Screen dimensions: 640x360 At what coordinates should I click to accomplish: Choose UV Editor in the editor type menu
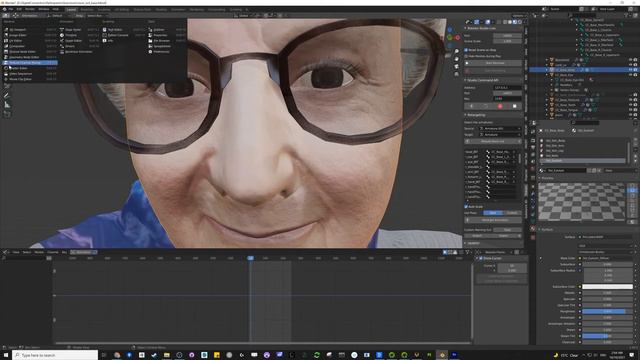tap(29, 41)
